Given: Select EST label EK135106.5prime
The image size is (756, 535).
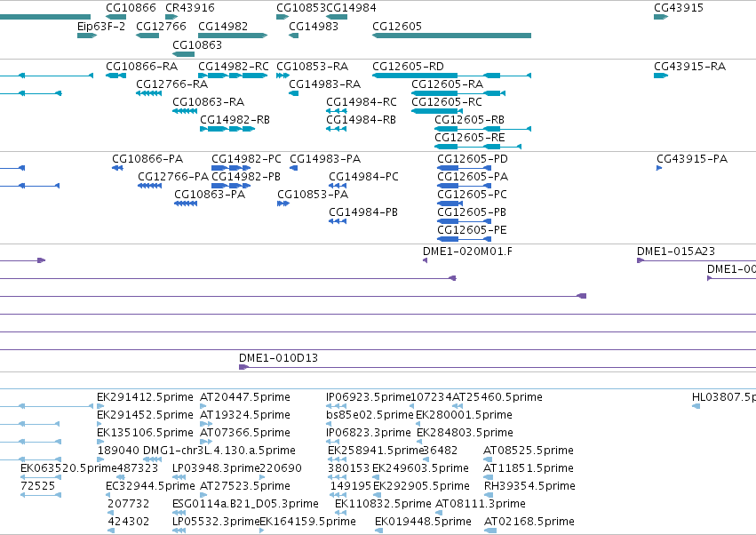Looking at the screenshot, I should tap(145, 433).
